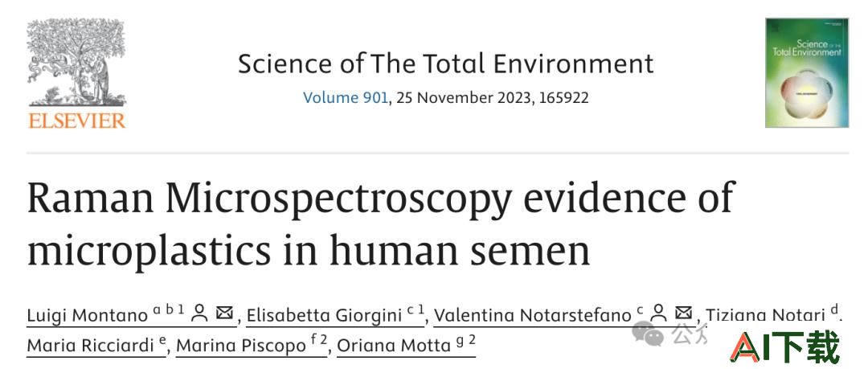Click author name Oriana Motta
The image size is (868, 369).
[394, 346]
